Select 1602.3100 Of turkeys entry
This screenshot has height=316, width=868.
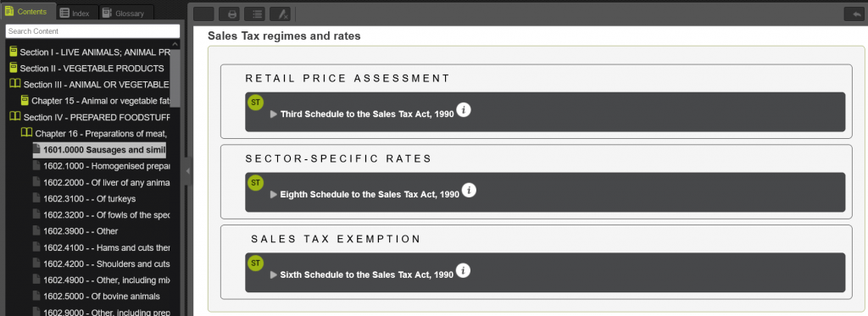tap(90, 199)
